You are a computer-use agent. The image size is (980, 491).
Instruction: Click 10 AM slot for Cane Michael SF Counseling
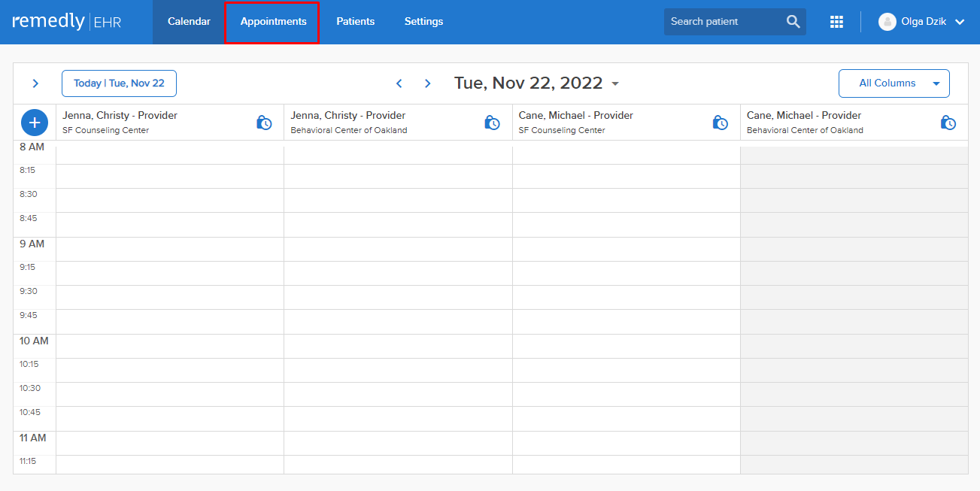627,347
